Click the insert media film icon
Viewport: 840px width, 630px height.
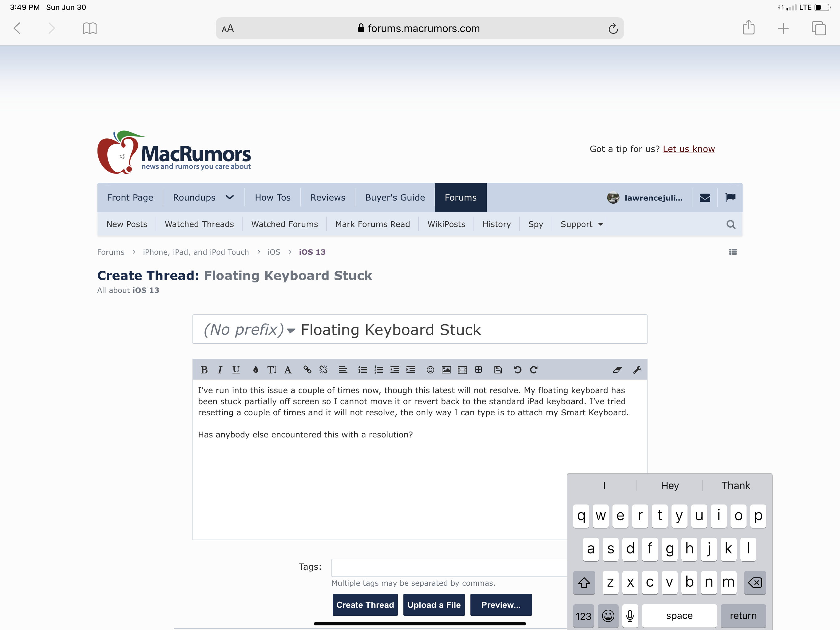pos(462,370)
